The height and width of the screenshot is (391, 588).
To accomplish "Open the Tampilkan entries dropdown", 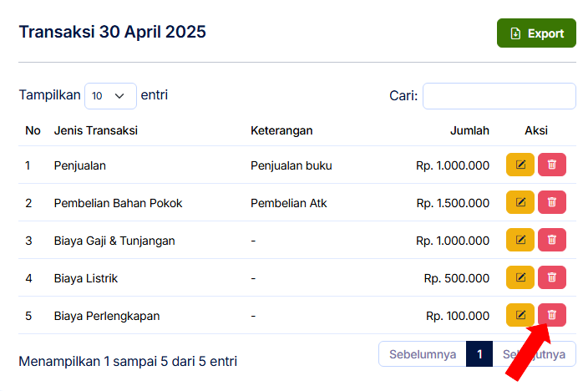I will [110, 96].
